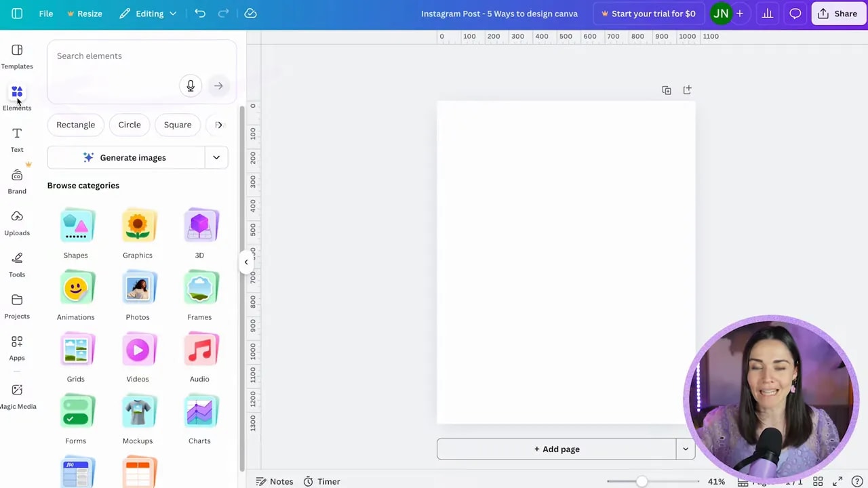
Task: Expand the Add page options chevron
Action: [685, 449]
